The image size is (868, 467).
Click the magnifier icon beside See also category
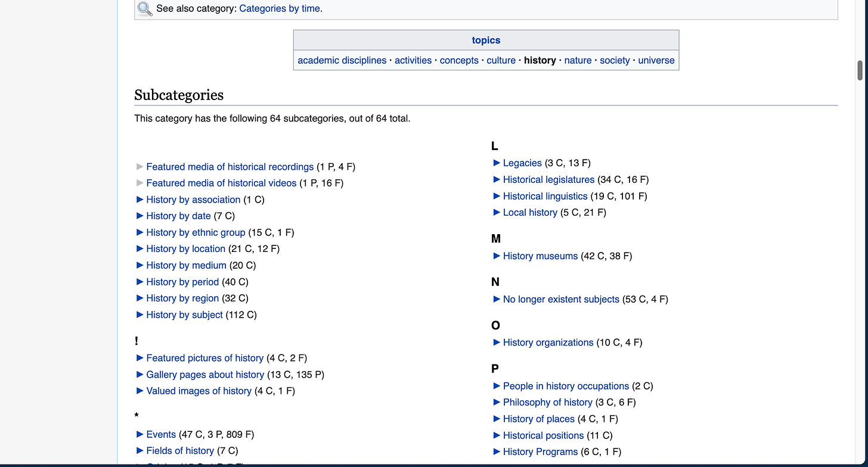145,8
